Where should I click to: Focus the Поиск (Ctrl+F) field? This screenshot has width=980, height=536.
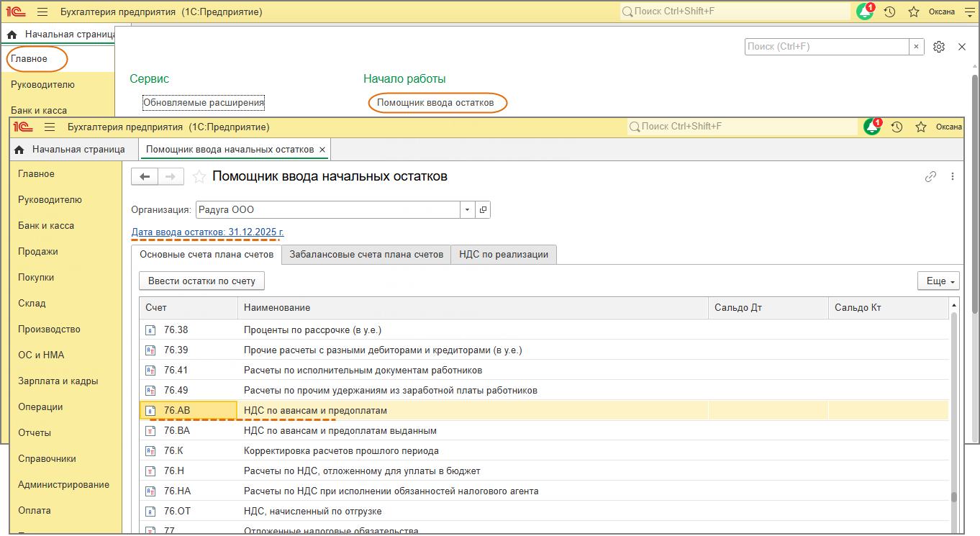(827, 47)
